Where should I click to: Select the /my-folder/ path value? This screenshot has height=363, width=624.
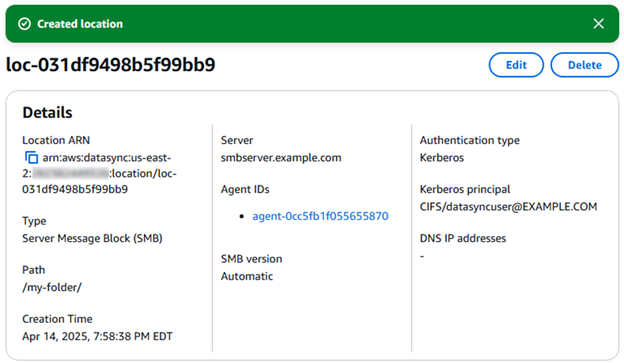coord(52,287)
